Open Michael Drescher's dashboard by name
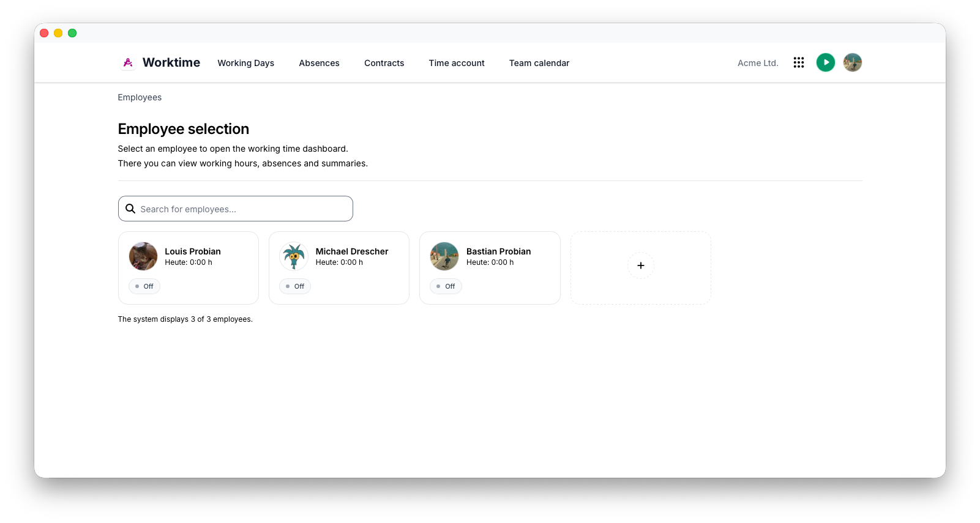The height and width of the screenshot is (523, 980). coord(352,251)
